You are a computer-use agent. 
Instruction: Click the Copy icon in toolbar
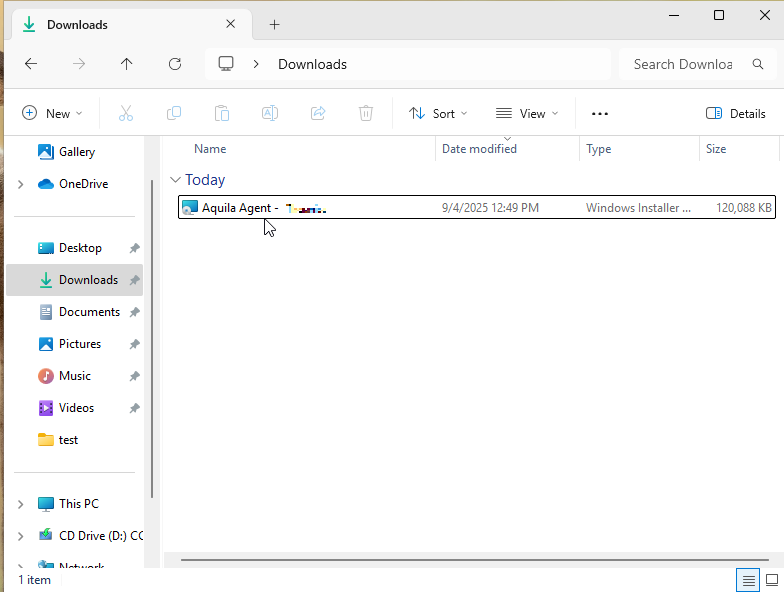(174, 113)
